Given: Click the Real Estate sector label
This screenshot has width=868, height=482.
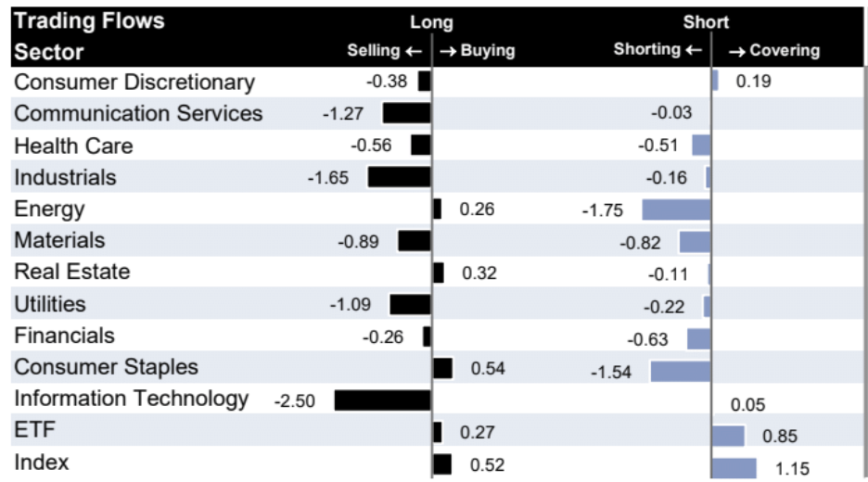Looking at the screenshot, I should tap(72, 273).
